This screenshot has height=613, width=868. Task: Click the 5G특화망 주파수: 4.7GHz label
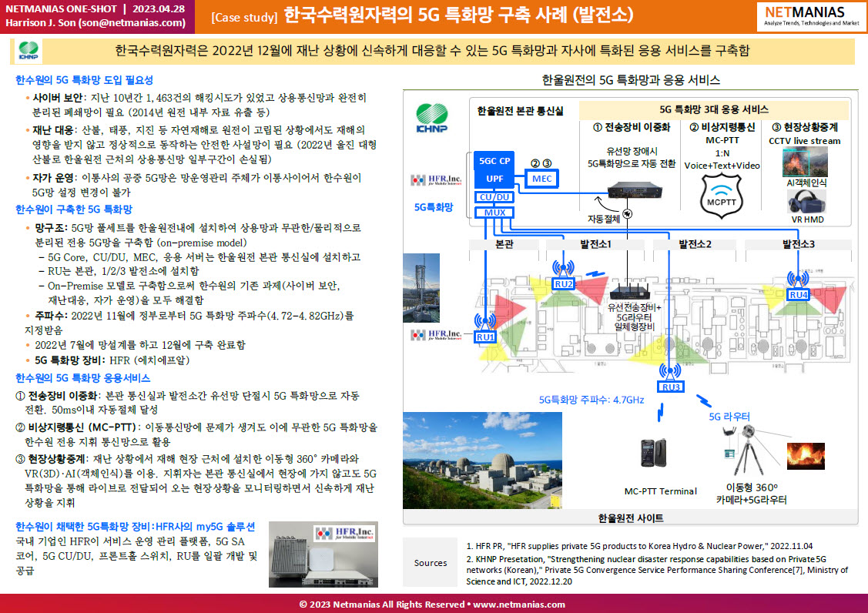(x=592, y=400)
